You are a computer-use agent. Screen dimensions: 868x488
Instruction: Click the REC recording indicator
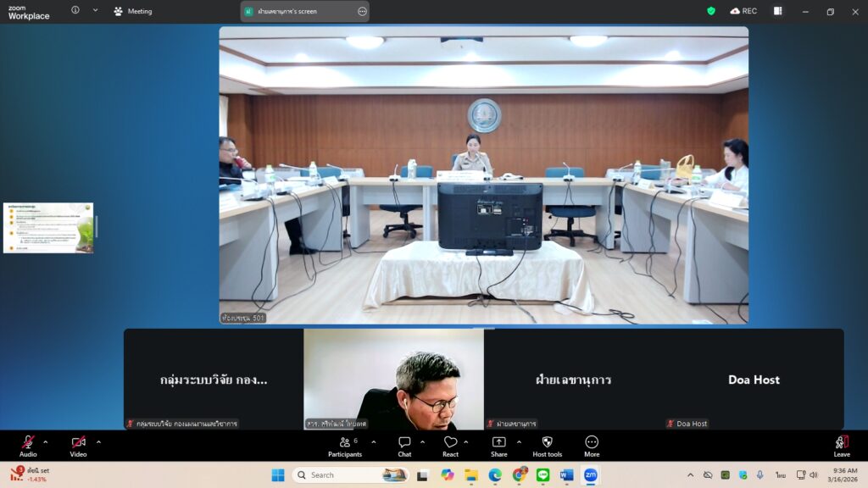743,11
